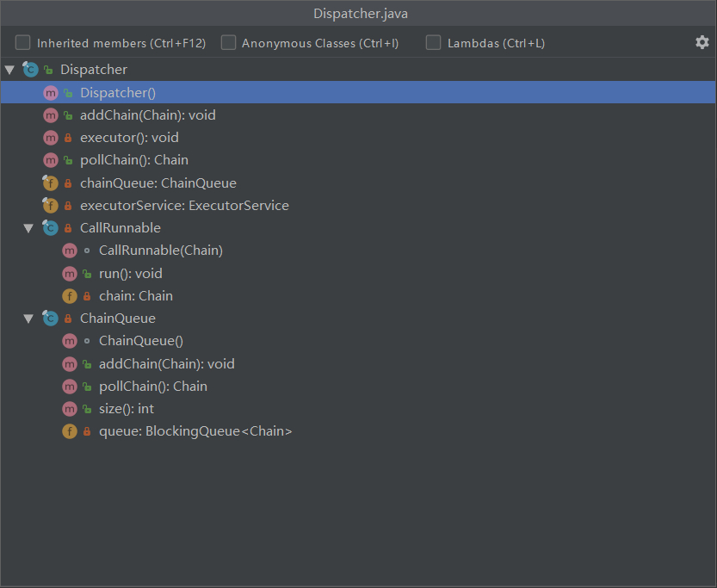Collapse the CallRunnable class node arrow
This screenshot has height=588, width=717.
(28, 228)
